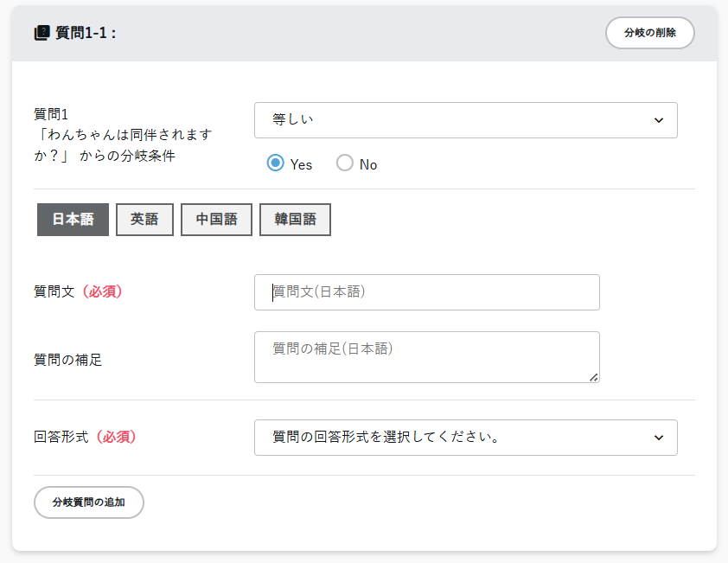Choose the No radio option
The width and height of the screenshot is (728, 563).
click(x=345, y=163)
